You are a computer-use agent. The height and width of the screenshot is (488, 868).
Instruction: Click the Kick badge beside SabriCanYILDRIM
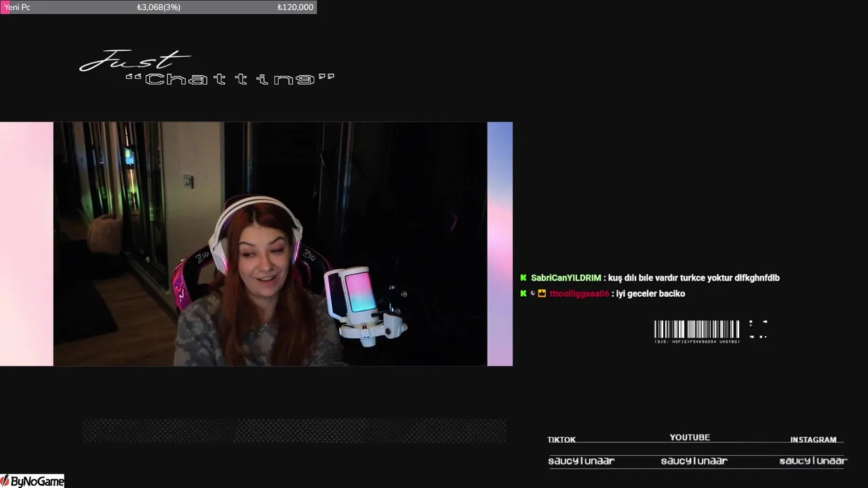point(523,278)
